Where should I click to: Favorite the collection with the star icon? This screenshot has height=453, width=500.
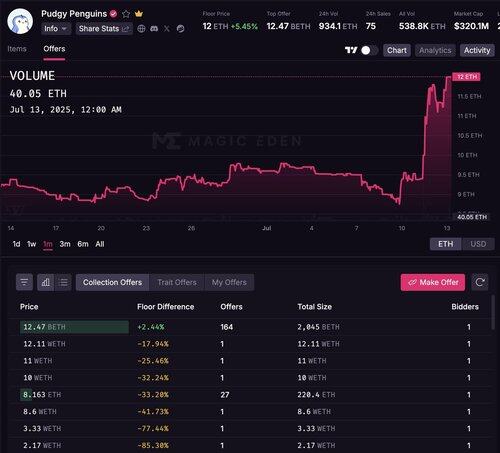pyautogui.click(x=126, y=14)
